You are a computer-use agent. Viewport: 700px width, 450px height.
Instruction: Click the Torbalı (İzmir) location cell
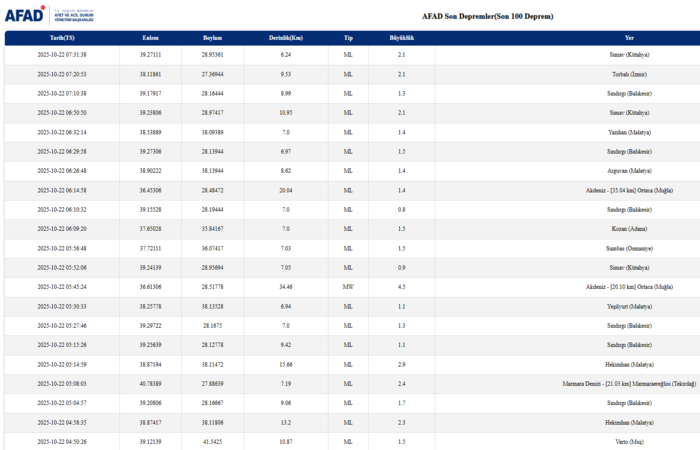click(630, 74)
